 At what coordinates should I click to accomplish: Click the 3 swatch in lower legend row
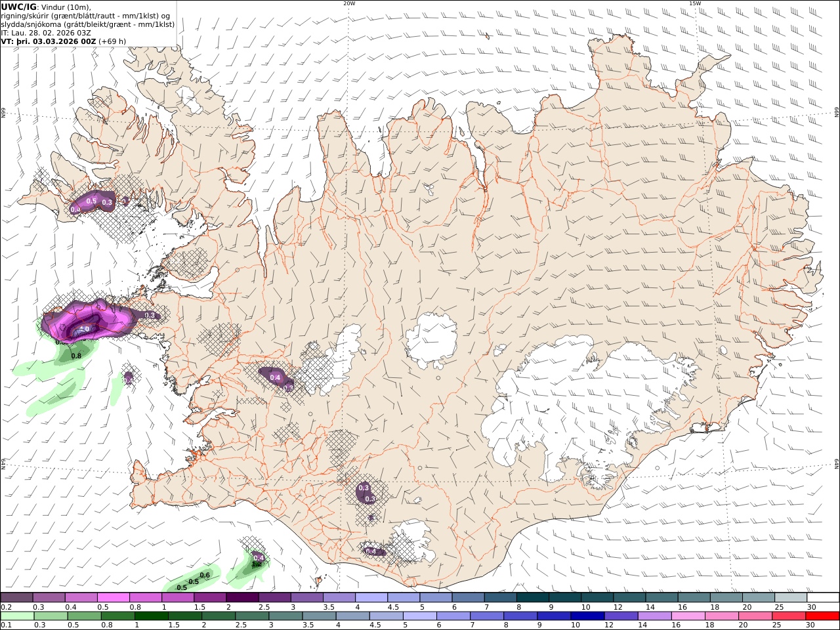coord(285,616)
